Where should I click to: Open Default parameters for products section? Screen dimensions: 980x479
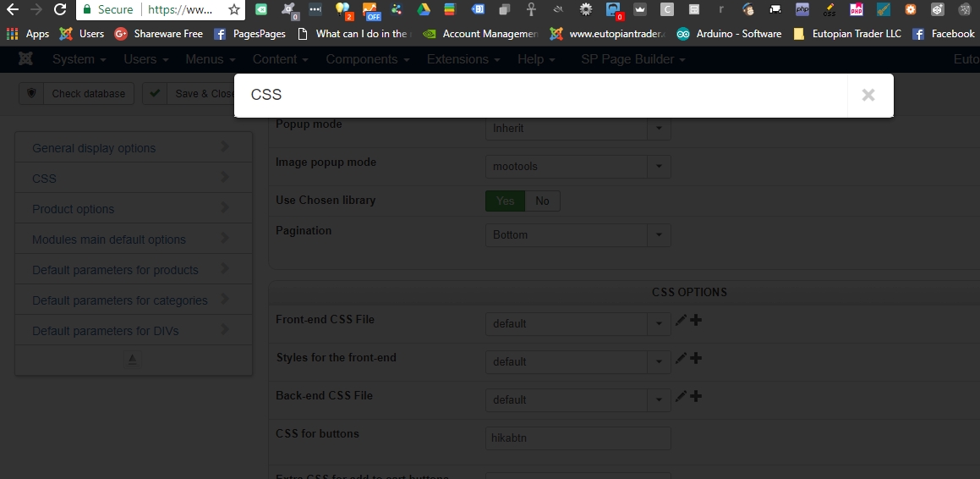(x=133, y=269)
